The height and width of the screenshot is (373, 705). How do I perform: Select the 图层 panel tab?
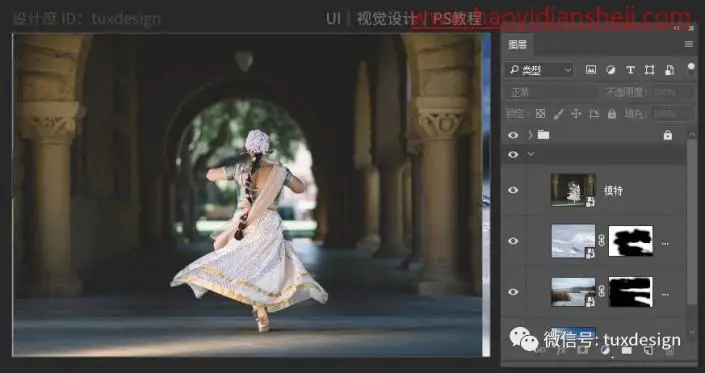(x=518, y=44)
